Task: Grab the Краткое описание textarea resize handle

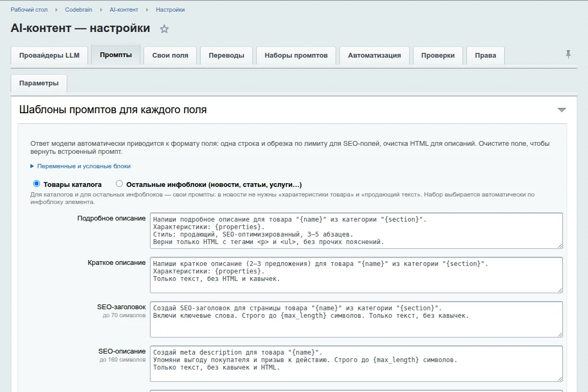Action: [560, 290]
